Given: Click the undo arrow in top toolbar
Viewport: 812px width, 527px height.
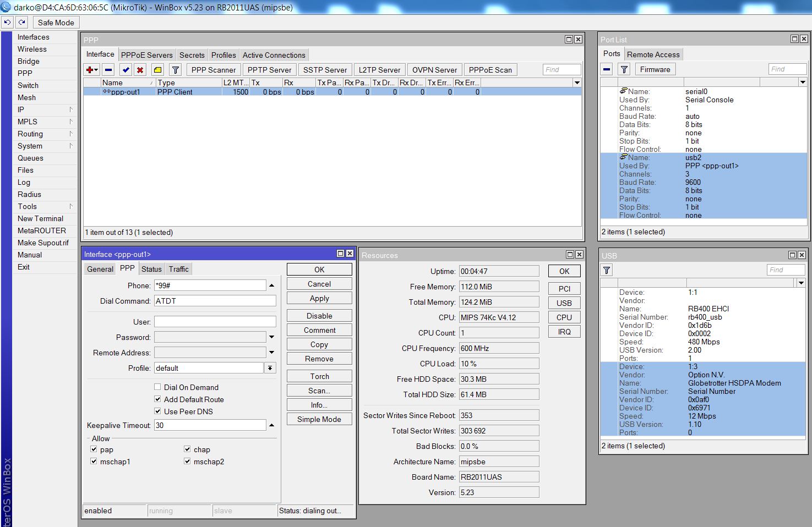Looking at the screenshot, I should point(7,22).
